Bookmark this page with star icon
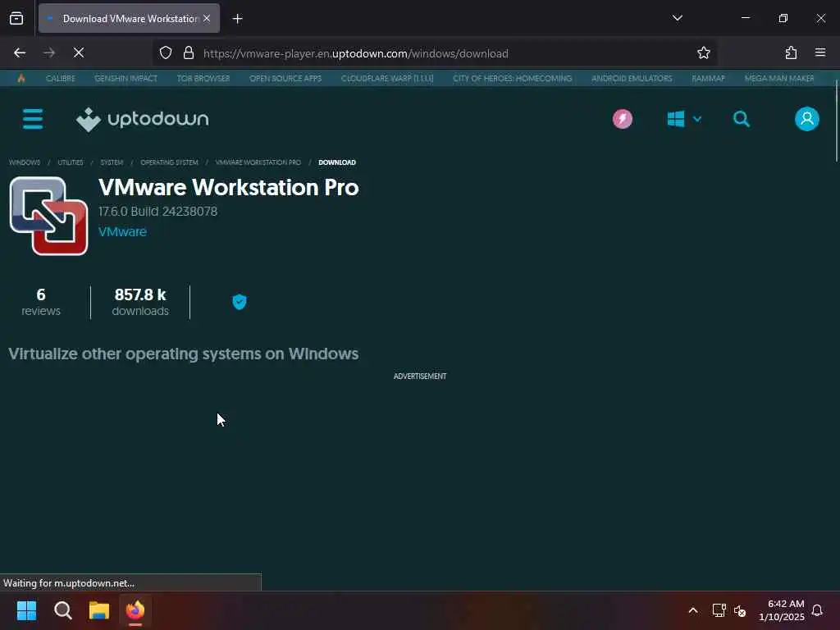The height and width of the screenshot is (630, 840). (703, 53)
